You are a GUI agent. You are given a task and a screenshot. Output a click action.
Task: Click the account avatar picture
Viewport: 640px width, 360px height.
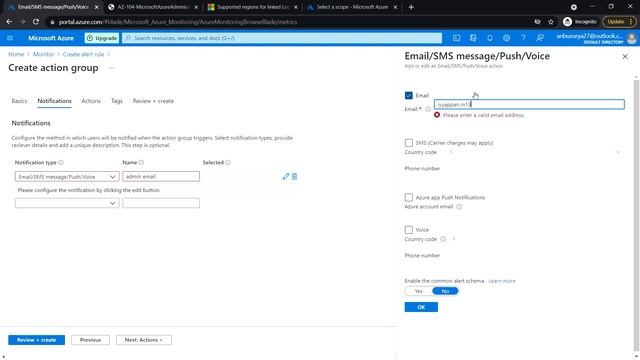click(x=631, y=38)
